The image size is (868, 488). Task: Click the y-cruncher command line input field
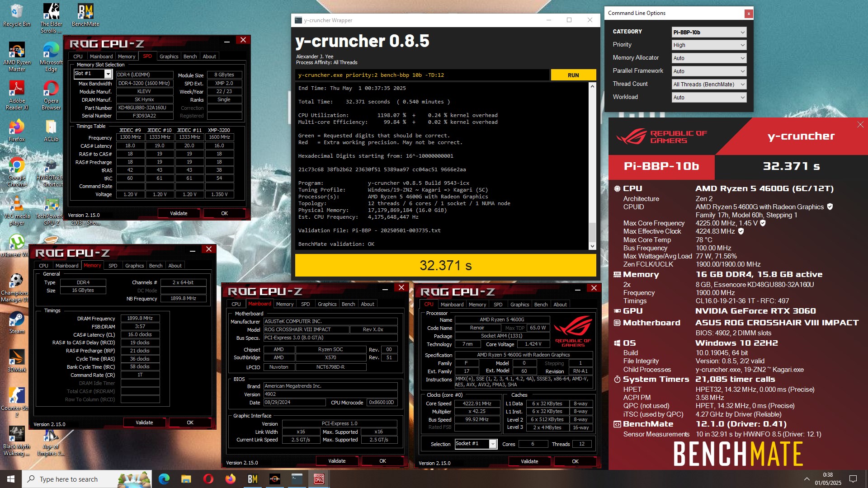pos(422,75)
